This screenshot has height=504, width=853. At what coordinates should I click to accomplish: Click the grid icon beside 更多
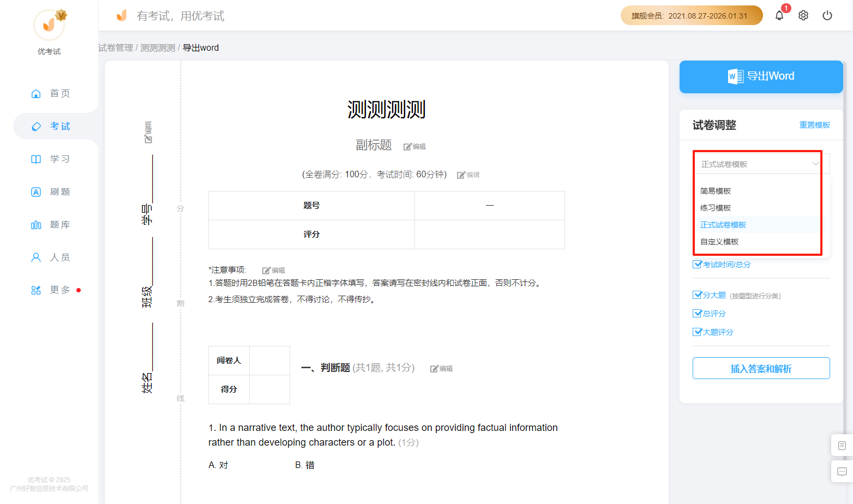click(36, 290)
